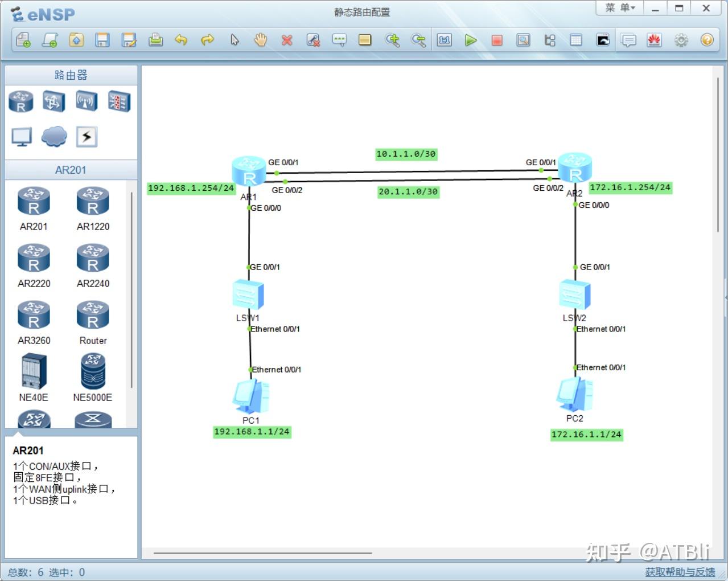
Task: Reset topology zoom to fit
Action: click(x=445, y=40)
